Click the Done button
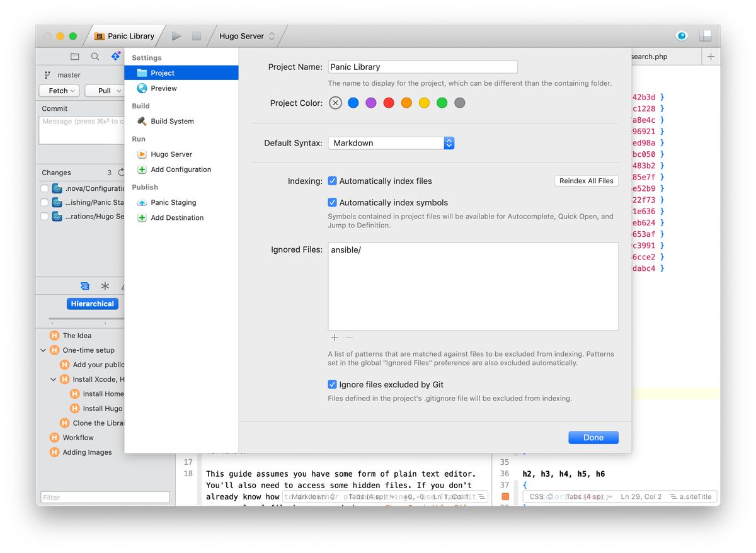Viewport: 756px width, 553px height. pyautogui.click(x=592, y=436)
